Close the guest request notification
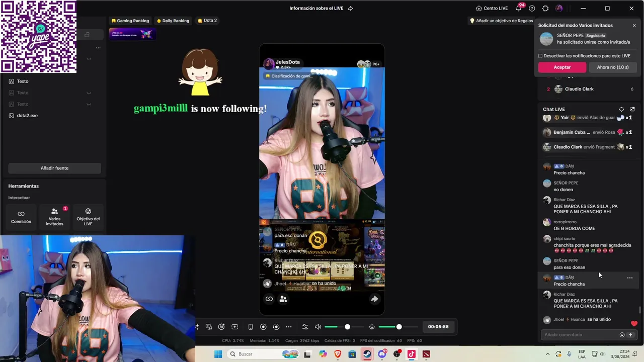The height and width of the screenshot is (362, 644). [x=634, y=26]
